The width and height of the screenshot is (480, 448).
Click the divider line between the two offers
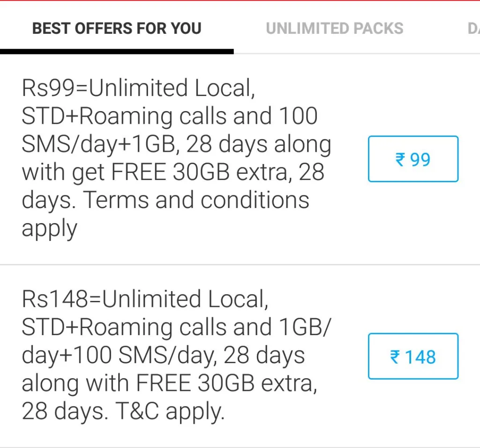(240, 265)
